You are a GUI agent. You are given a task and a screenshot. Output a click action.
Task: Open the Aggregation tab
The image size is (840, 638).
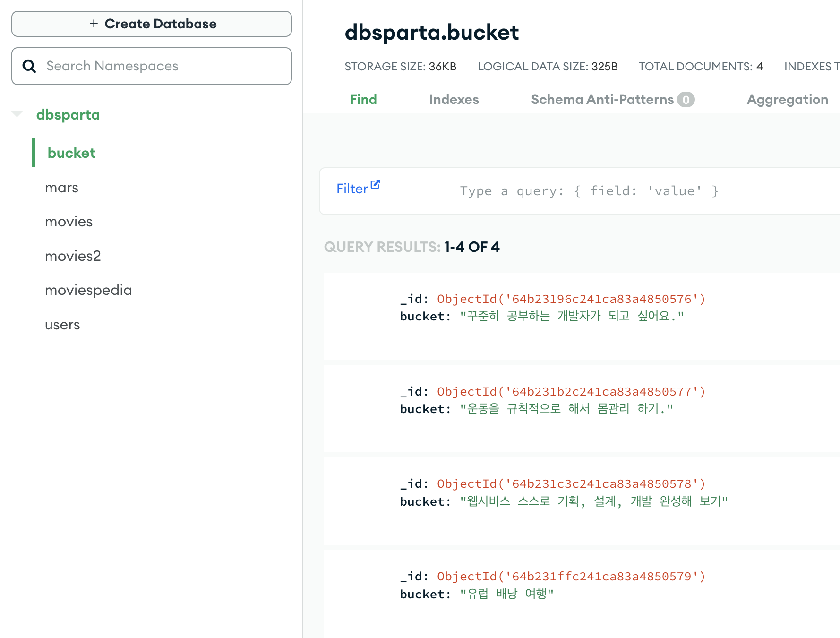(788, 99)
